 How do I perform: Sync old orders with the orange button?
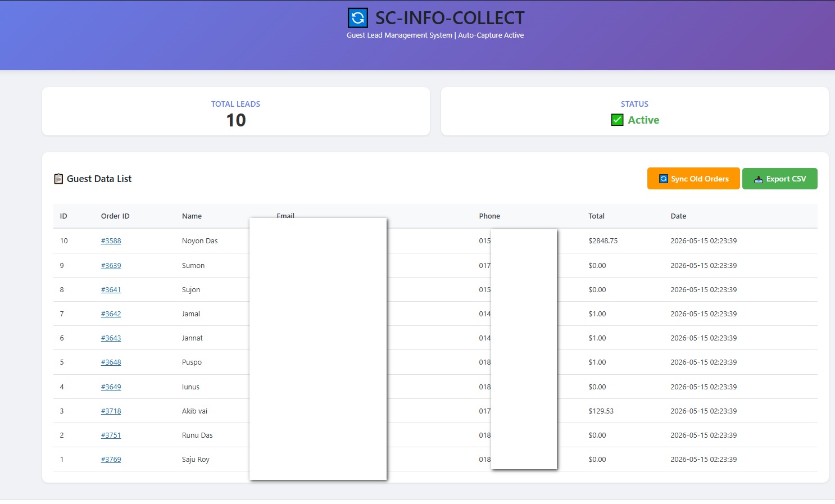point(693,179)
